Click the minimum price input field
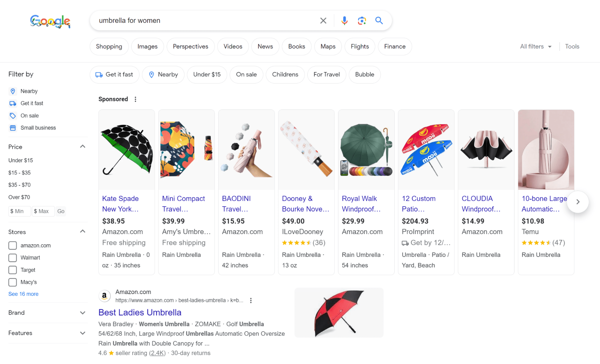The height and width of the screenshot is (364, 600). pyautogui.click(x=20, y=211)
